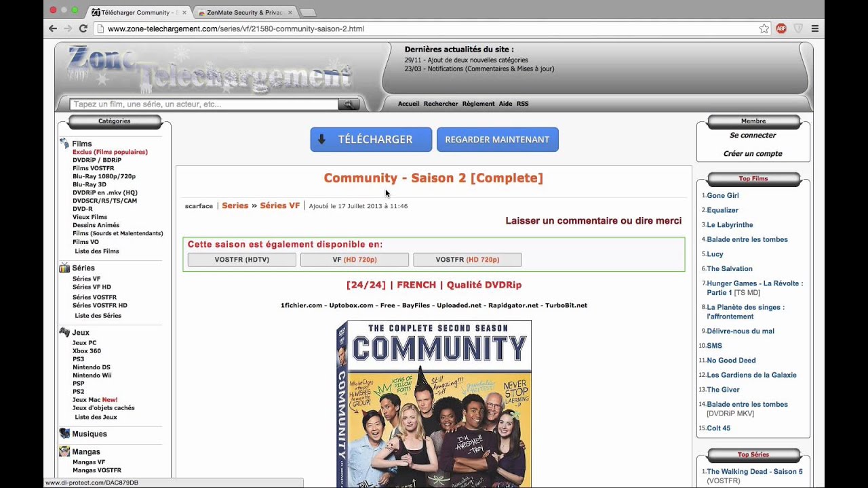
Task: Open Gone Girl in Top Films
Action: tap(723, 195)
